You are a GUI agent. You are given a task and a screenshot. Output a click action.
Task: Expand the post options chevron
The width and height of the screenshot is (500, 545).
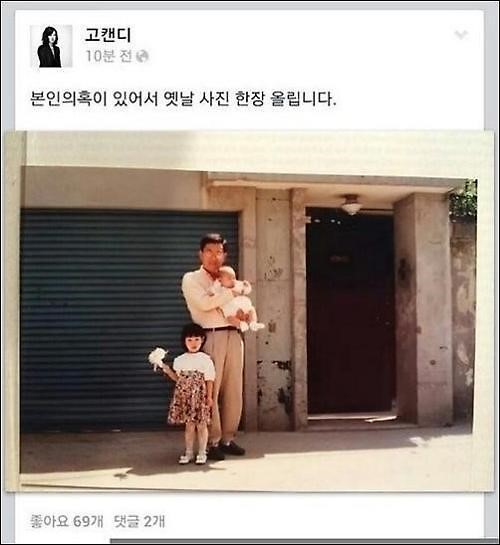click(x=461, y=34)
